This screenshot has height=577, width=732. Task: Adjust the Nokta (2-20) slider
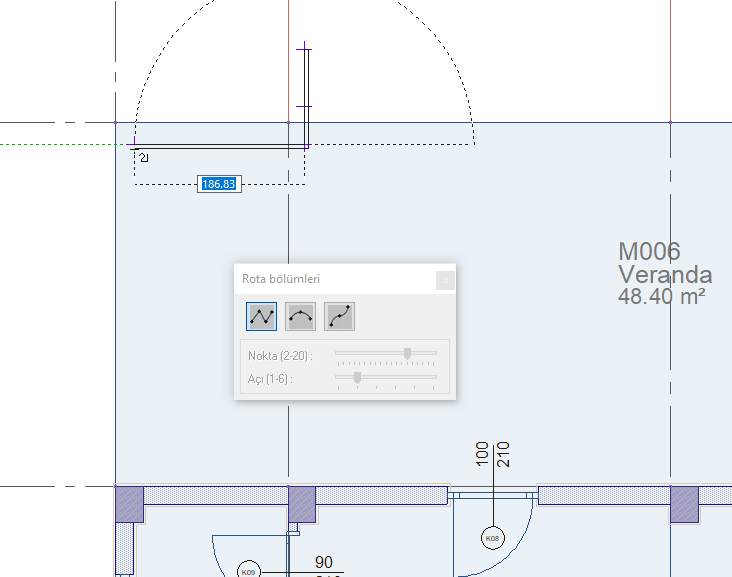click(407, 353)
